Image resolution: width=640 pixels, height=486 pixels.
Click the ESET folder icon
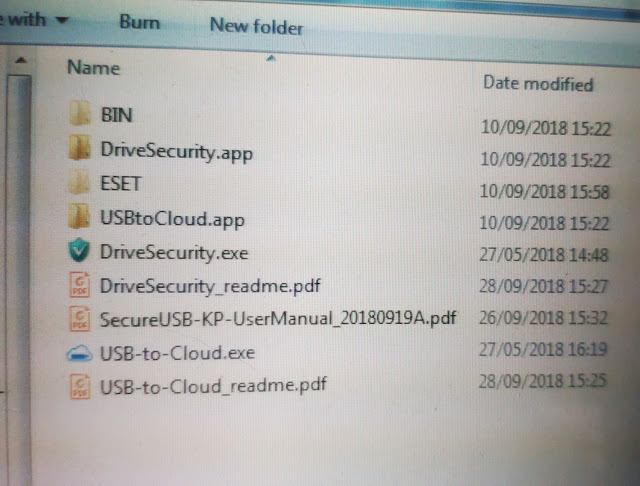point(79,182)
